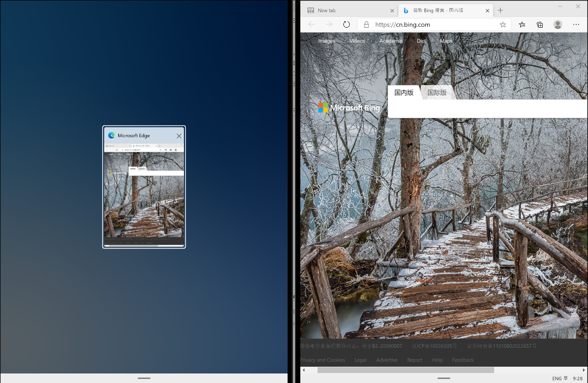Click the left pane bottom gesture handle
The image size is (588, 383).
[x=144, y=378]
